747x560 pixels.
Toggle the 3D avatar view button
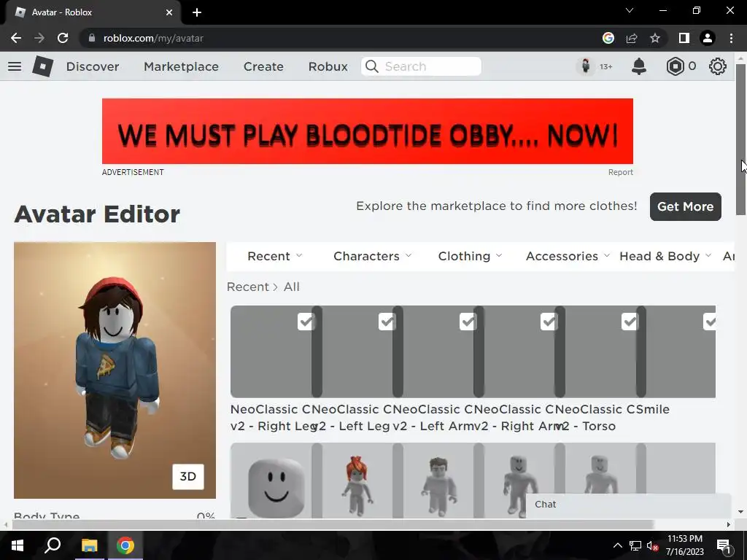pos(187,477)
